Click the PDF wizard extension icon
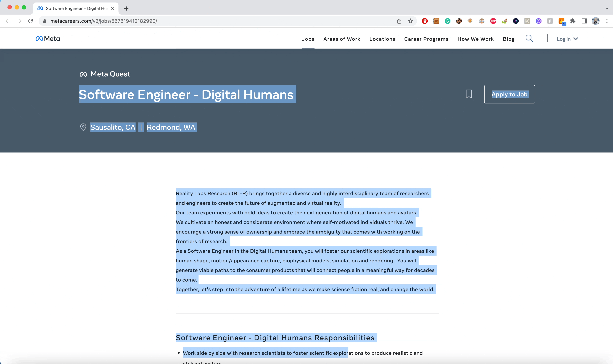 [x=504, y=21]
